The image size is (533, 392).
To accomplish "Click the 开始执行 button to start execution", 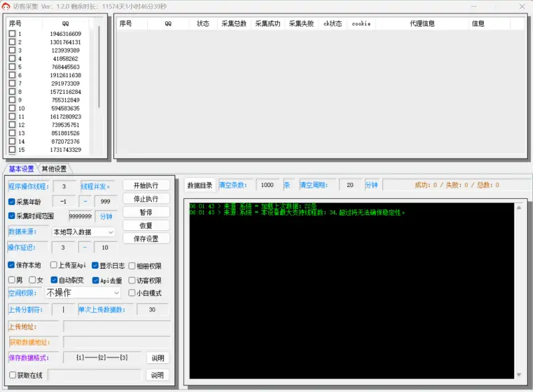I will pyautogui.click(x=146, y=185).
